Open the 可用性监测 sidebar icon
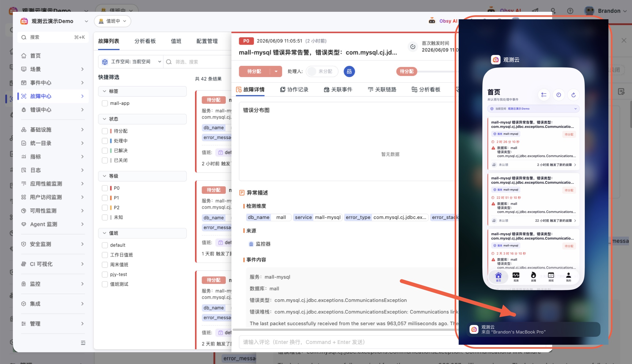The height and width of the screenshot is (364, 632). point(24,211)
